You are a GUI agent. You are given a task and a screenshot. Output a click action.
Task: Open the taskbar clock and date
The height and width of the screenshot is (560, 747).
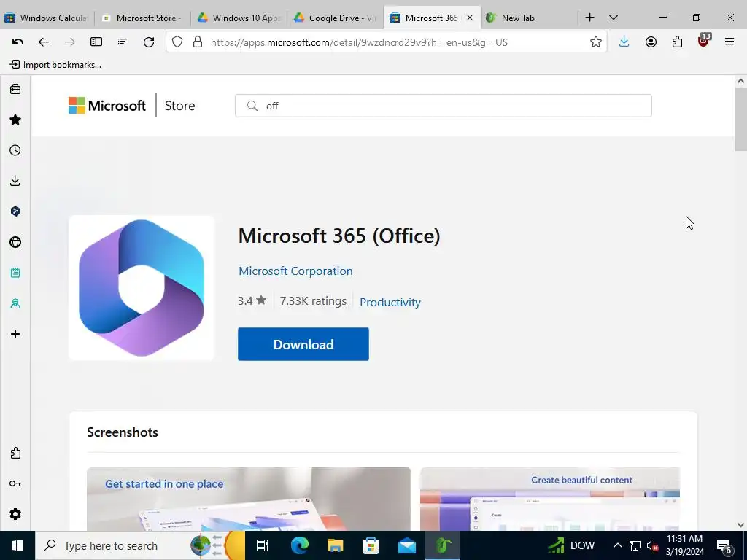pos(684,545)
